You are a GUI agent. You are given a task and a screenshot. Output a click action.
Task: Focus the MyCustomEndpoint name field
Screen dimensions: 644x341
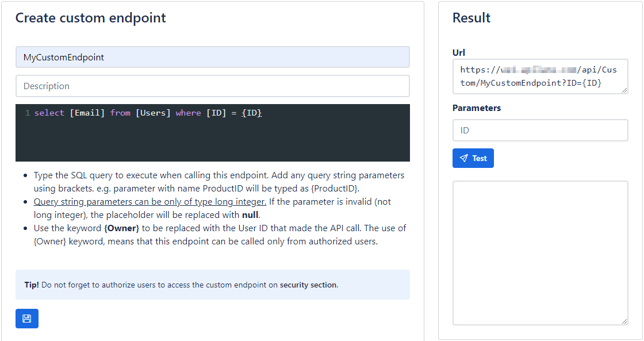point(212,57)
